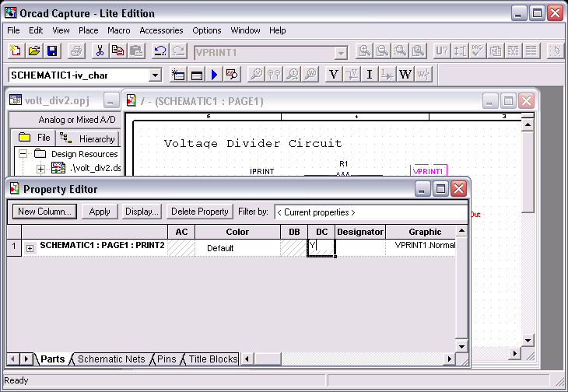Image resolution: width=568 pixels, height=392 pixels.
Task: Run PSpice with the blue play icon
Action: (215, 75)
